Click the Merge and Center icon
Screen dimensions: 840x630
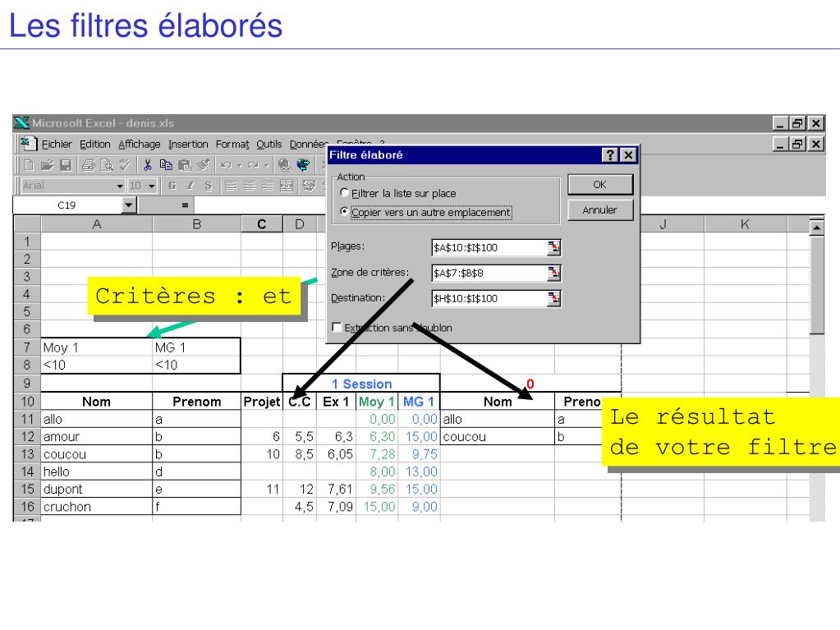pyautogui.click(x=286, y=186)
